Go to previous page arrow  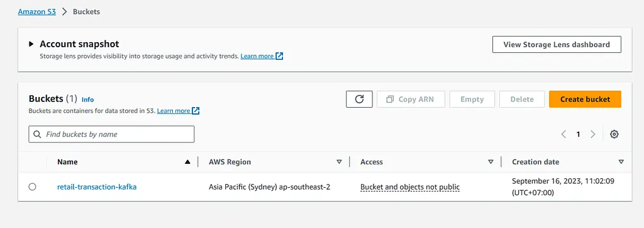(x=563, y=134)
